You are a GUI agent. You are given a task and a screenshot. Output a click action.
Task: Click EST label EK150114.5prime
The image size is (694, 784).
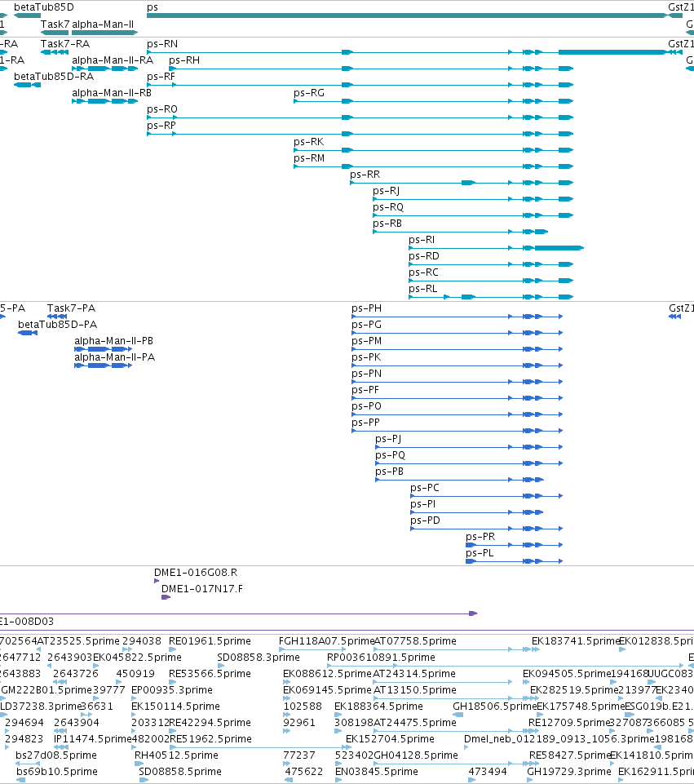point(175,706)
